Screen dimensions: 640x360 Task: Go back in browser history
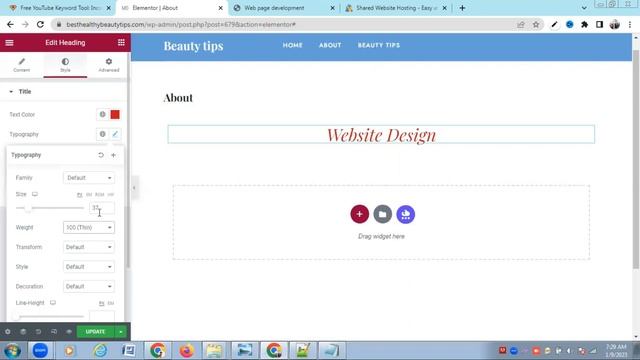10,24
